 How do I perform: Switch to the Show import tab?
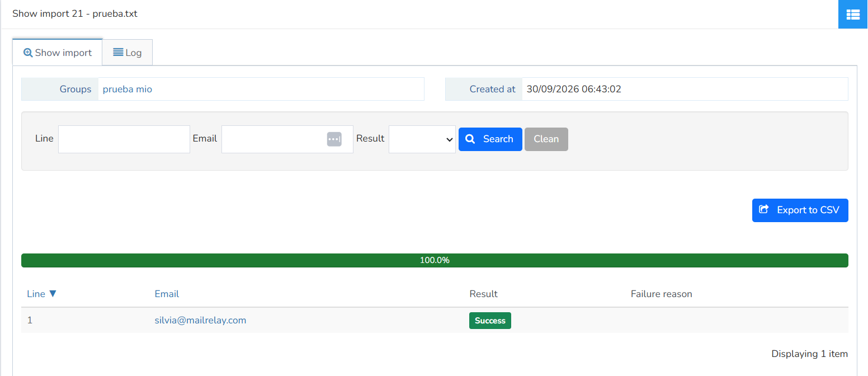click(58, 53)
